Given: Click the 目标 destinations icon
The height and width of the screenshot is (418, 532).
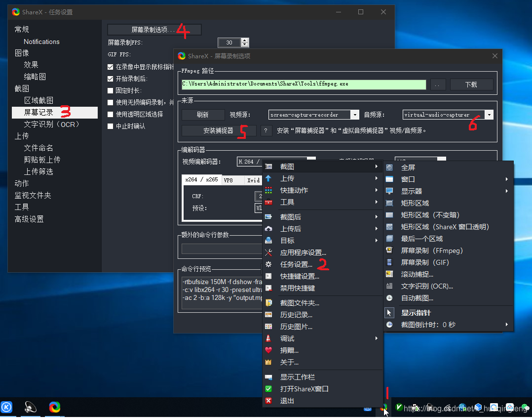Looking at the screenshot, I should click(268, 241).
